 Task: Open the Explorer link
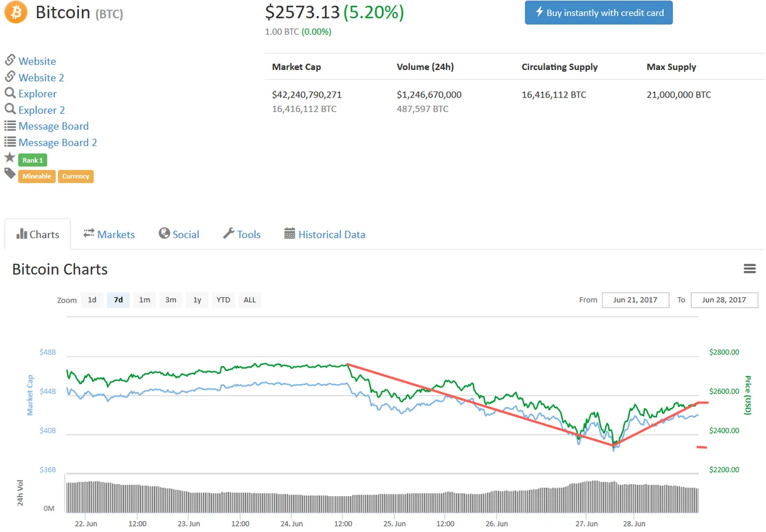[38, 93]
